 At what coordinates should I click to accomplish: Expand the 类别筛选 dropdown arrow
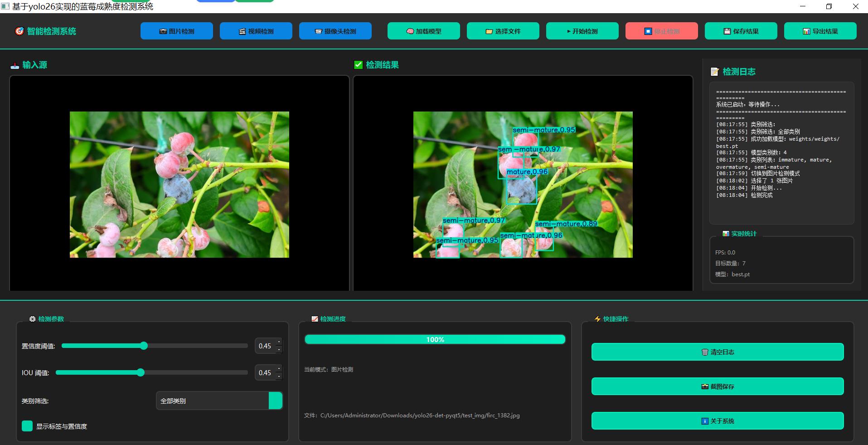click(x=275, y=401)
